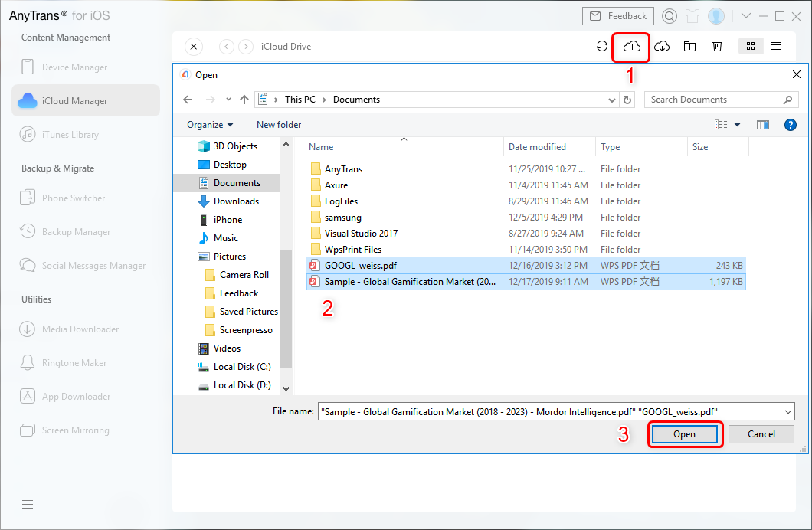Viewport: 812px width, 530px height.
Task: Click the upload to iCloud Drive icon
Action: pos(630,46)
